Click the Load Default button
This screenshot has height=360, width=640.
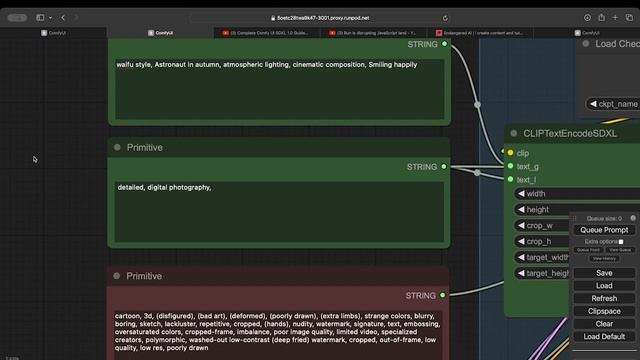point(604,336)
